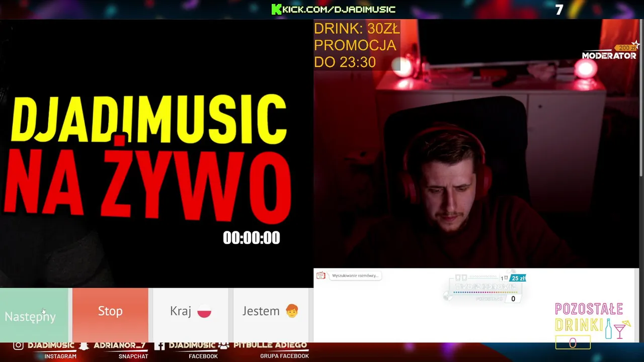Open the Kraj country selector

point(191,315)
